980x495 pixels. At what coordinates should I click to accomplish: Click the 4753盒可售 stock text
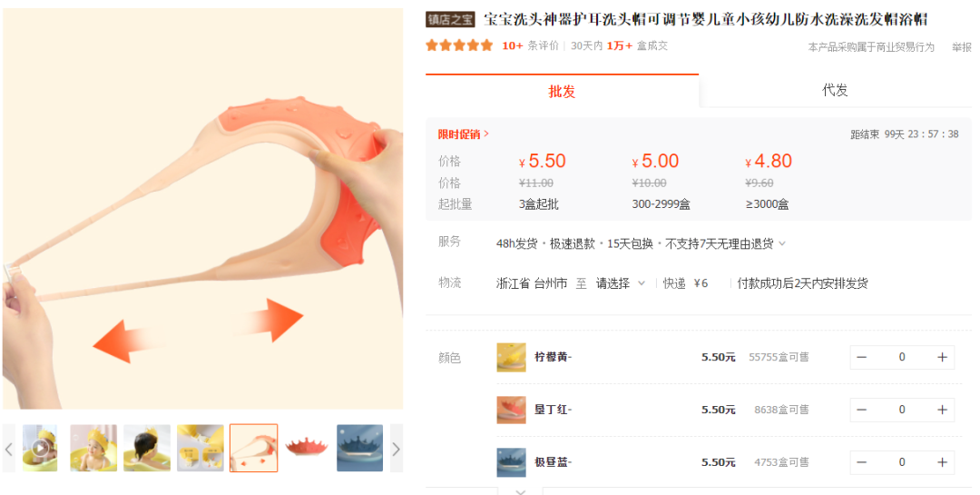pyautogui.click(x=782, y=462)
